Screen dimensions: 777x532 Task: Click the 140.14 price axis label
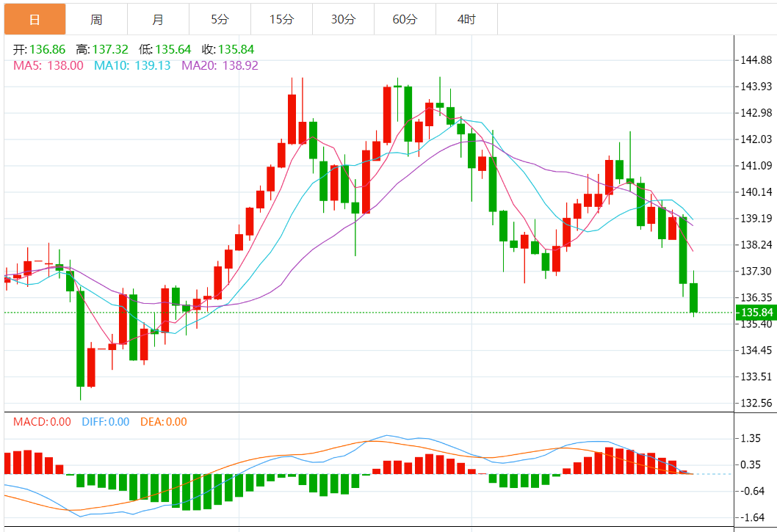coord(756,192)
